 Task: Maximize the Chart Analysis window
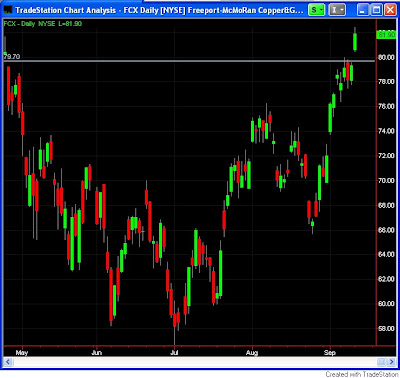click(x=376, y=10)
